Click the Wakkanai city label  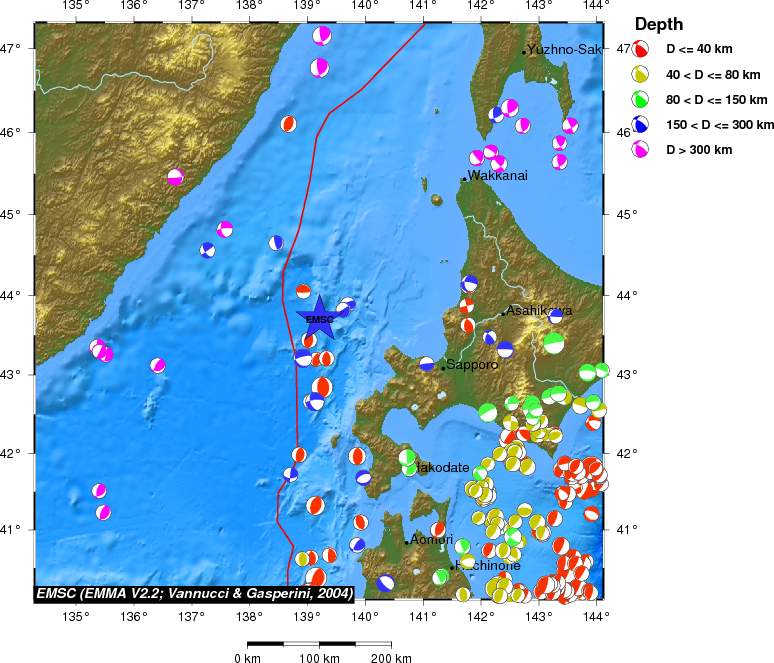click(497, 176)
